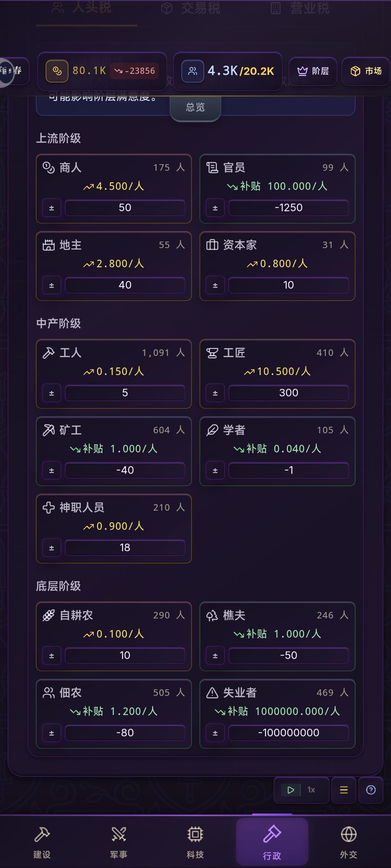
Task: Toggle ± sign for 失业者 tax
Action: tap(215, 733)
